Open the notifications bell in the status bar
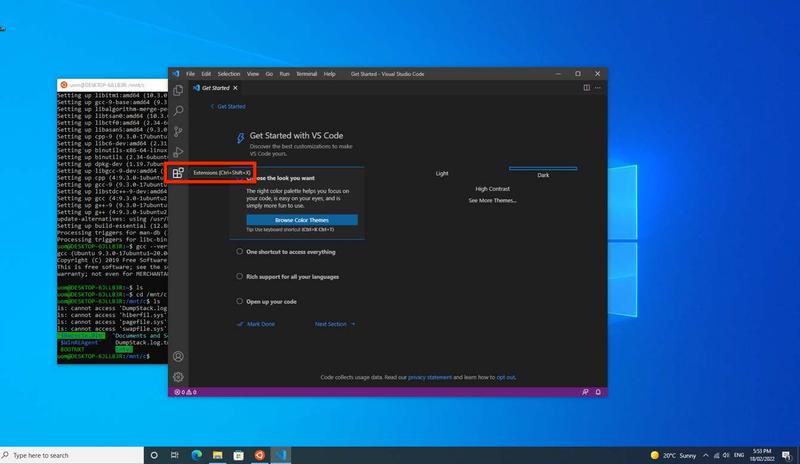 pos(598,392)
